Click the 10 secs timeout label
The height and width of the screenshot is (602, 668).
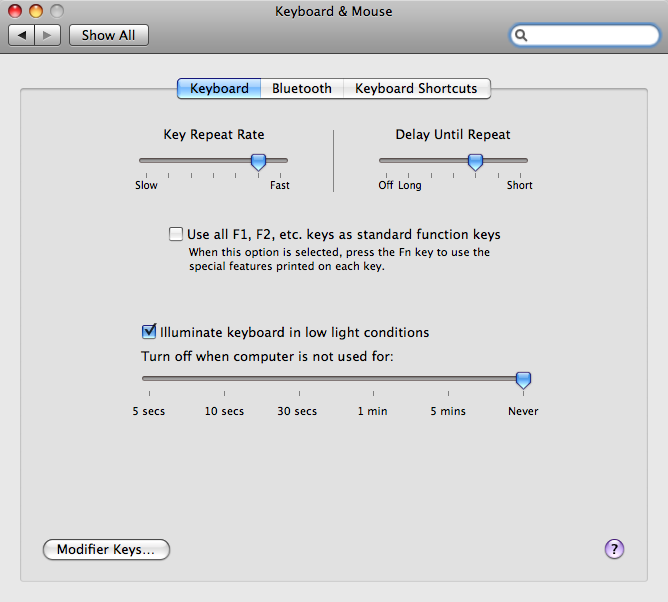[x=224, y=411]
